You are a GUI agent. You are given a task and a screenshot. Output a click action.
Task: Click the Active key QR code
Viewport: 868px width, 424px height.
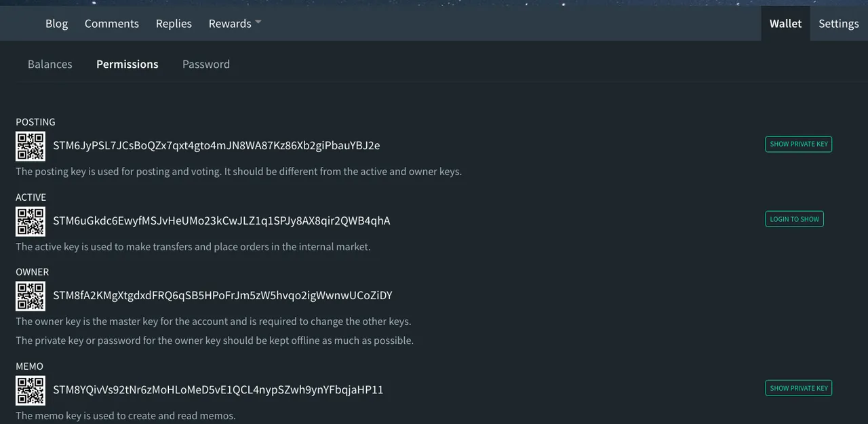[x=30, y=221]
